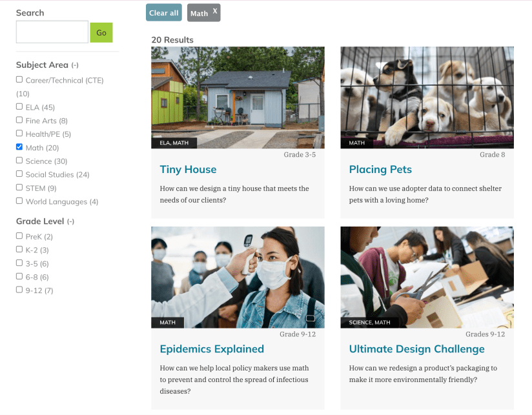532x415 pixels.
Task: Collapse the Subject Area filter section
Action: [x=75, y=65]
